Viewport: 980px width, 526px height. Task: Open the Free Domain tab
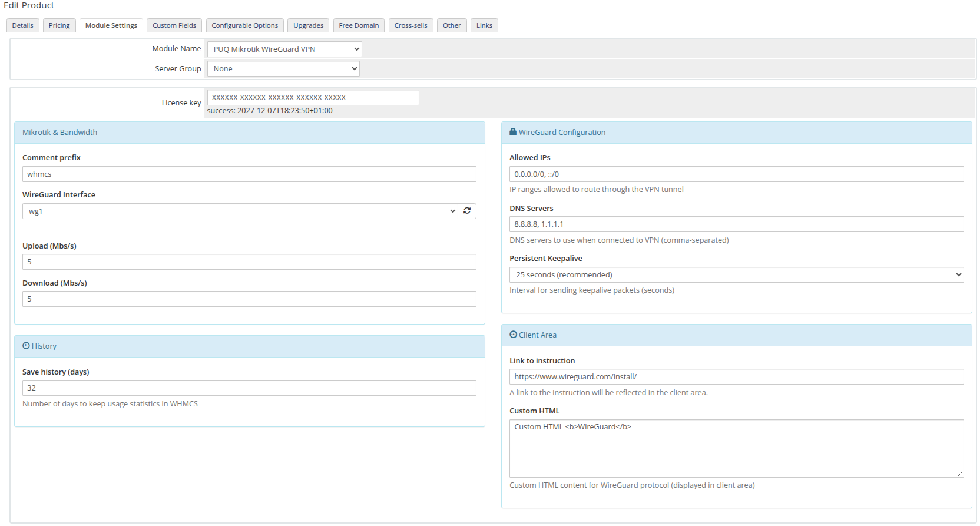pyautogui.click(x=359, y=25)
